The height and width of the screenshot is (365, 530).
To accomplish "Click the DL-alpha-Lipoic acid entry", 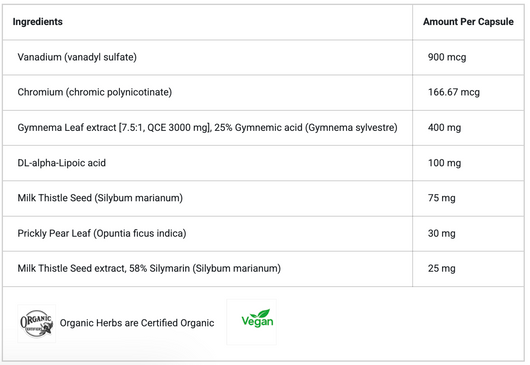I will 62,163.
